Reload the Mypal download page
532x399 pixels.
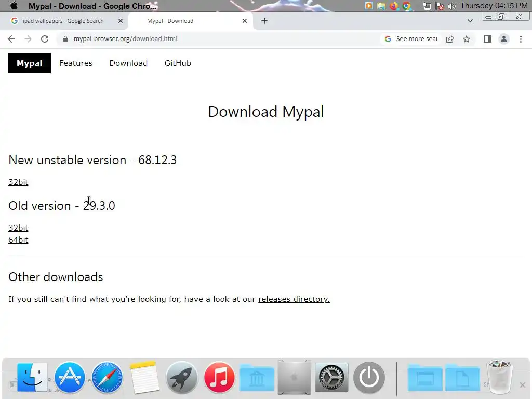coord(45,39)
